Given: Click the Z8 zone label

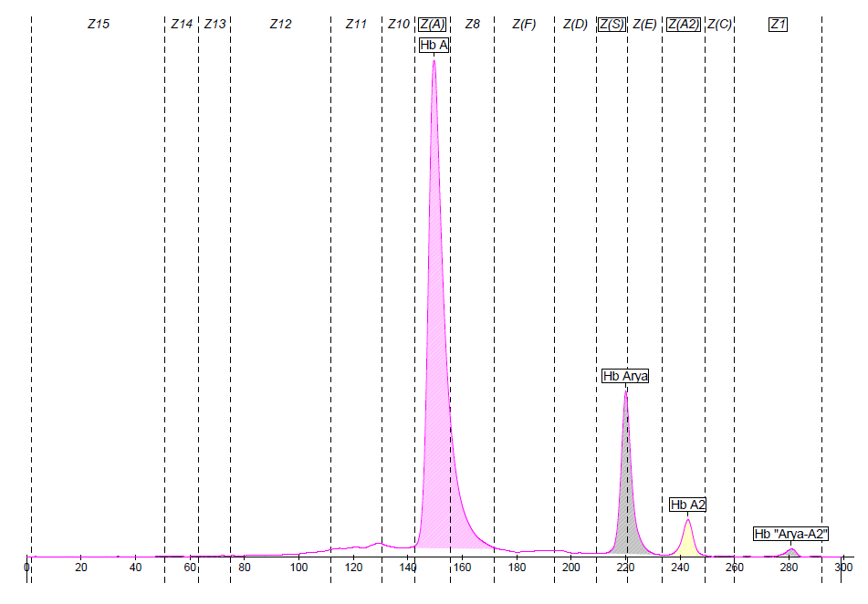Looking at the screenshot, I should [472, 25].
